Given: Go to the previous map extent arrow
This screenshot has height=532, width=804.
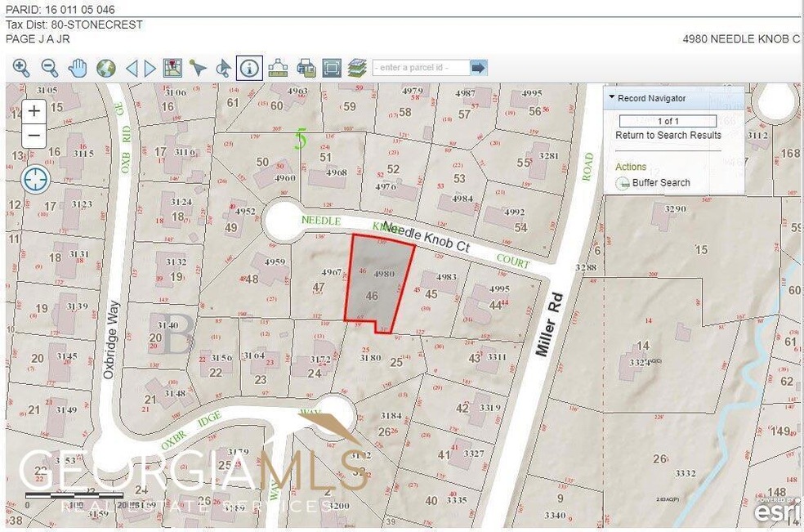Looking at the screenshot, I should (x=132, y=68).
